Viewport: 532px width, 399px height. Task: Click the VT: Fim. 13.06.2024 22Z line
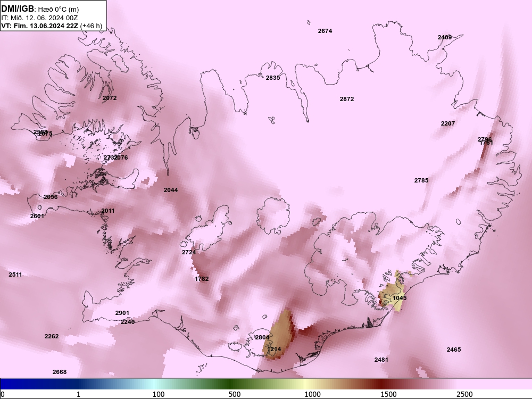tap(52, 26)
